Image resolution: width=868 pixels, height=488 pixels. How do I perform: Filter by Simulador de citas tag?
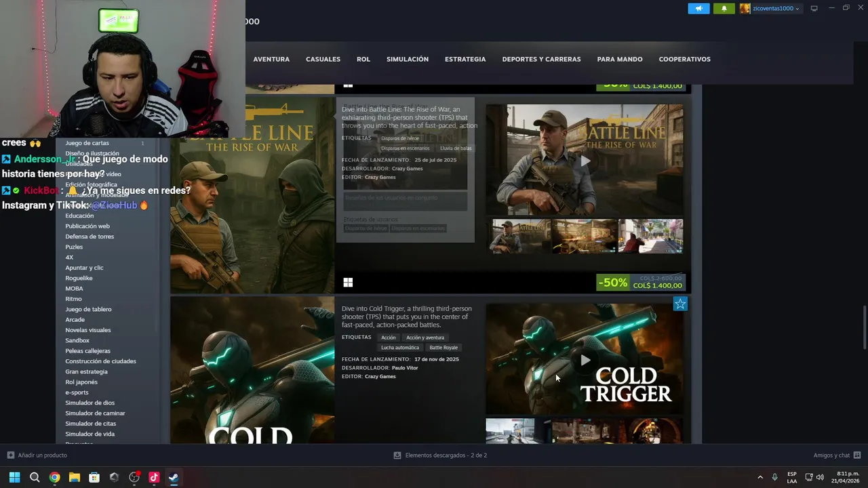click(x=91, y=424)
